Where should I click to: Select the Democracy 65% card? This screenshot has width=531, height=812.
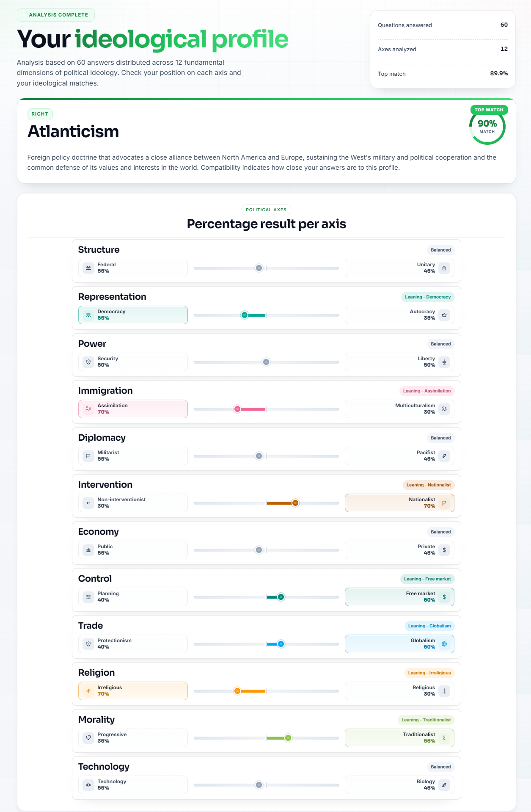[133, 315]
